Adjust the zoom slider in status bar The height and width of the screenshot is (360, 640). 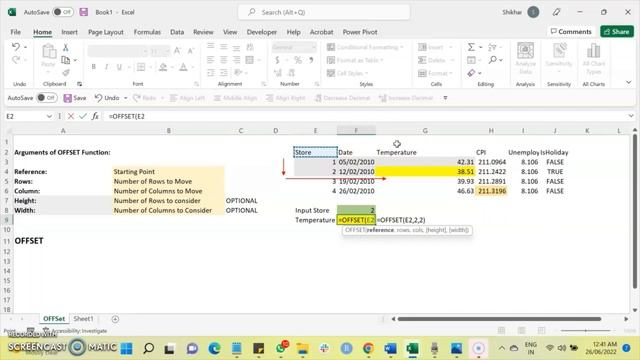(585, 330)
